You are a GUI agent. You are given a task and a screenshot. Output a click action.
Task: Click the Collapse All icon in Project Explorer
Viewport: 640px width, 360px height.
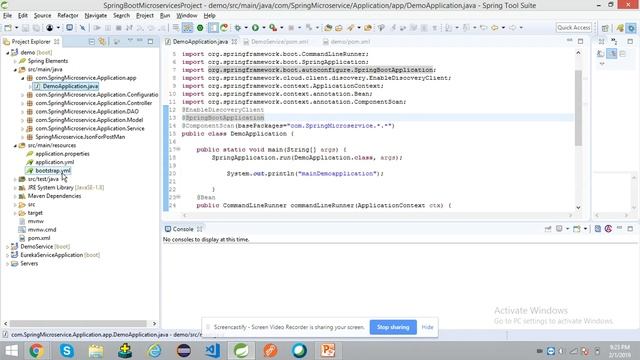click(x=92, y=42)
